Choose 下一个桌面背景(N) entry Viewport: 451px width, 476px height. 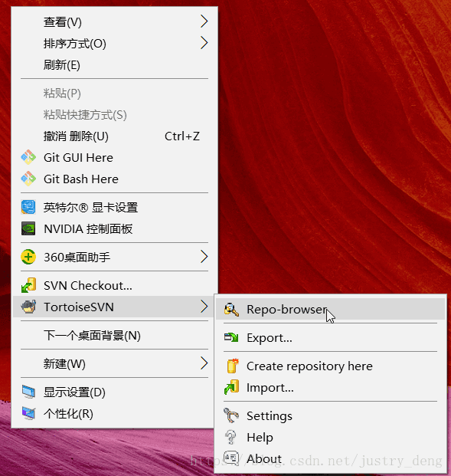click(115, 336)
